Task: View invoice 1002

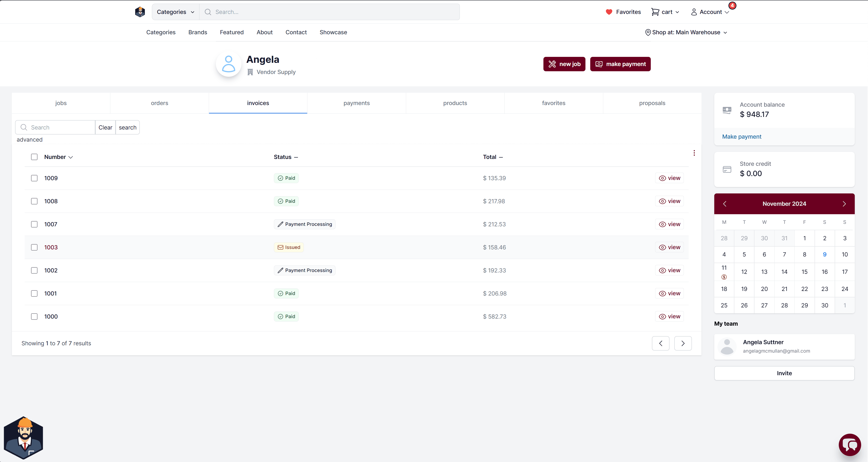Action: coord(669,270)
